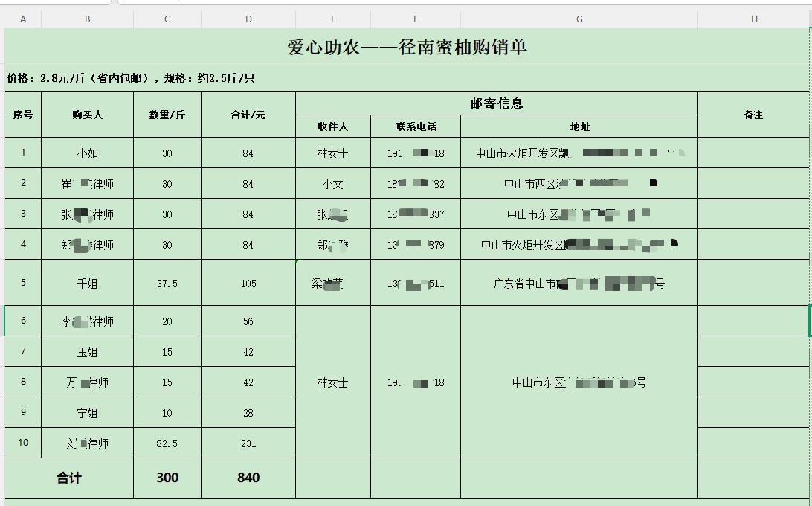Select the 邮寄信息 merged header cell
812x506 pixels.
pyautogui.click(x=496, y=103)
